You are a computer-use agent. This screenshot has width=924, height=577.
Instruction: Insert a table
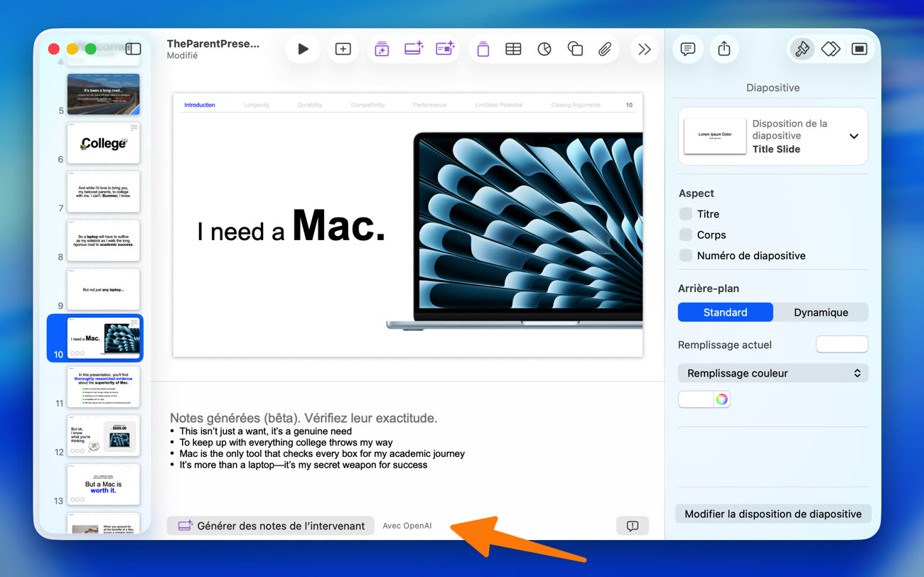[513, 49]
